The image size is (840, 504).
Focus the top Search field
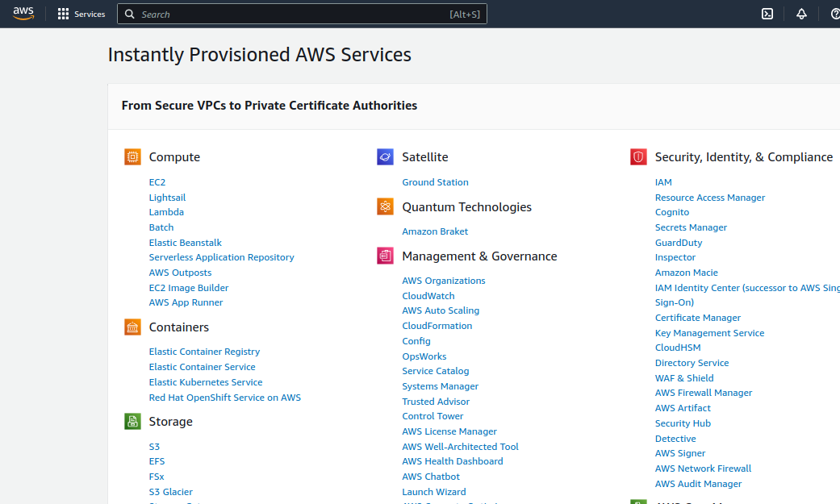[x=302, y=14]
